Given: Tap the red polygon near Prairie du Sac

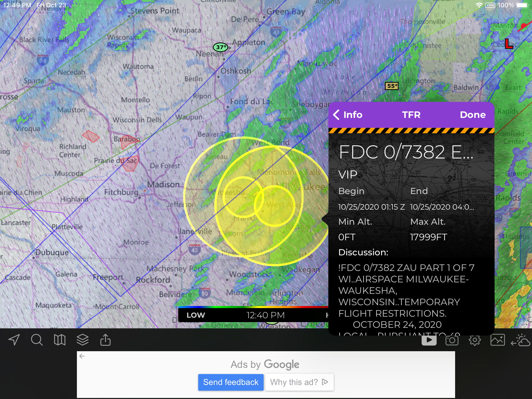Looking at the screenshot, I should (x=130, y=164).
